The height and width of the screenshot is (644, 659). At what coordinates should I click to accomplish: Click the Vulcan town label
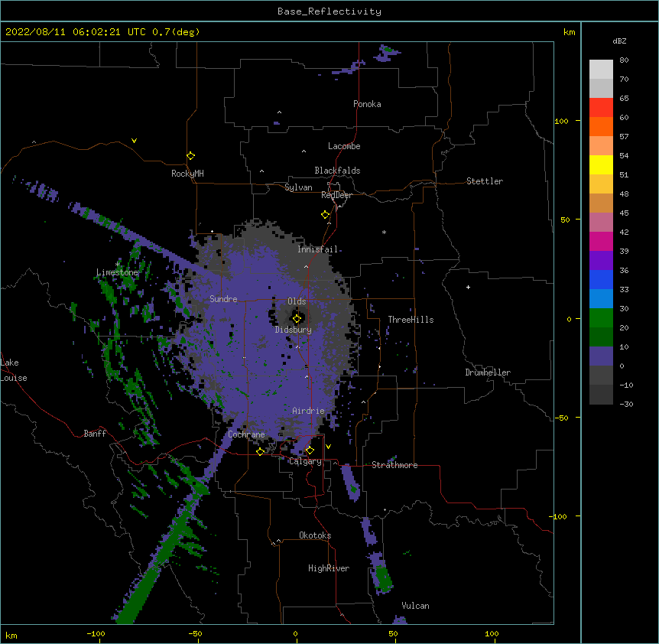tap(416, 606)
